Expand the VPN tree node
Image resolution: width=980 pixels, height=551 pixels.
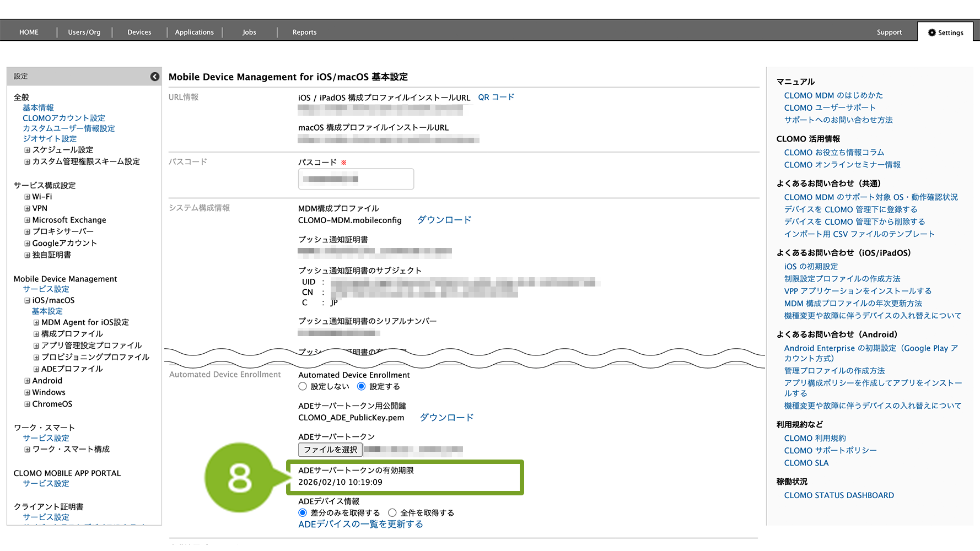27,208
